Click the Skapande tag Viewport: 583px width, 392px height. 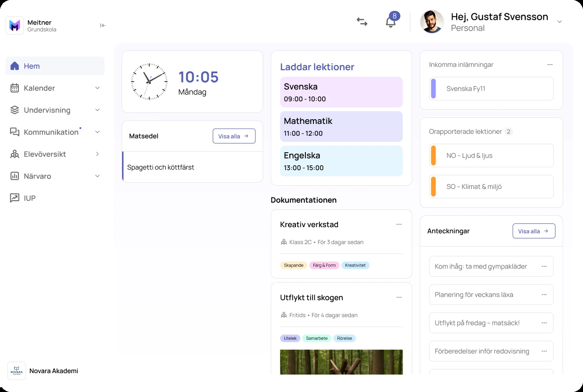point(294,265)
